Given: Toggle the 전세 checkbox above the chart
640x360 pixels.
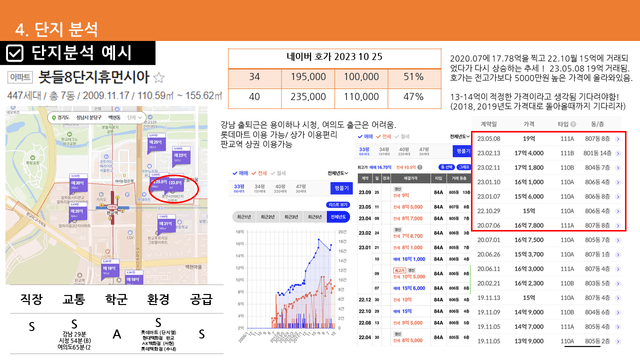Looking at the screenshot, I should point(259,173).
